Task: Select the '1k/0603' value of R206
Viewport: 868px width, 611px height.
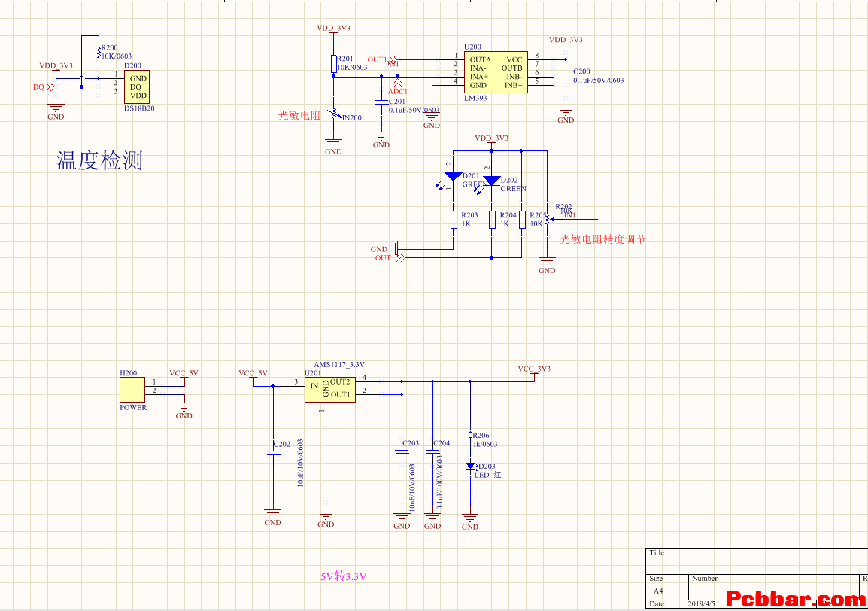Action: click(x=485, y=444)
